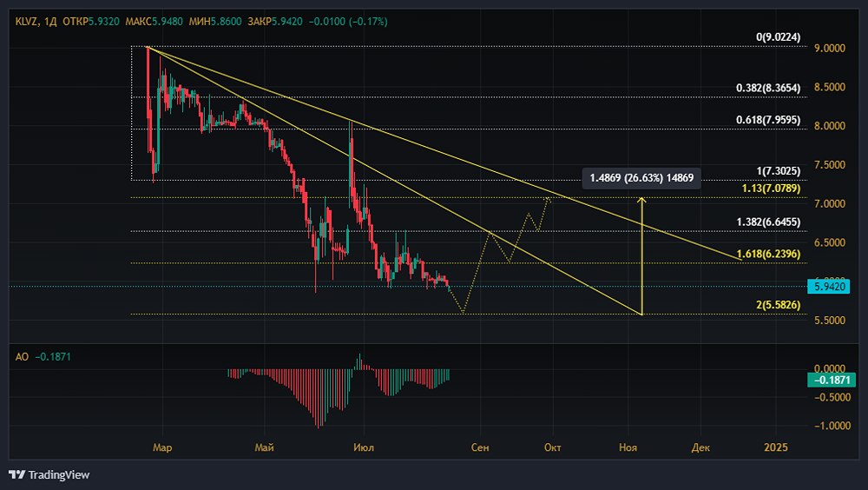Click the 7.0000 price axis label
868x490 pixels.
[829, 203]
